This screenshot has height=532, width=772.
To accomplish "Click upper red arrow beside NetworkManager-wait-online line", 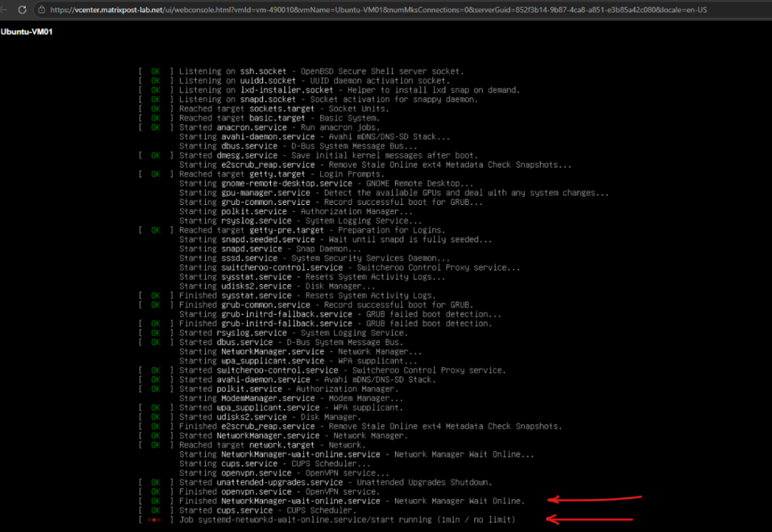I will pos(595,499).
